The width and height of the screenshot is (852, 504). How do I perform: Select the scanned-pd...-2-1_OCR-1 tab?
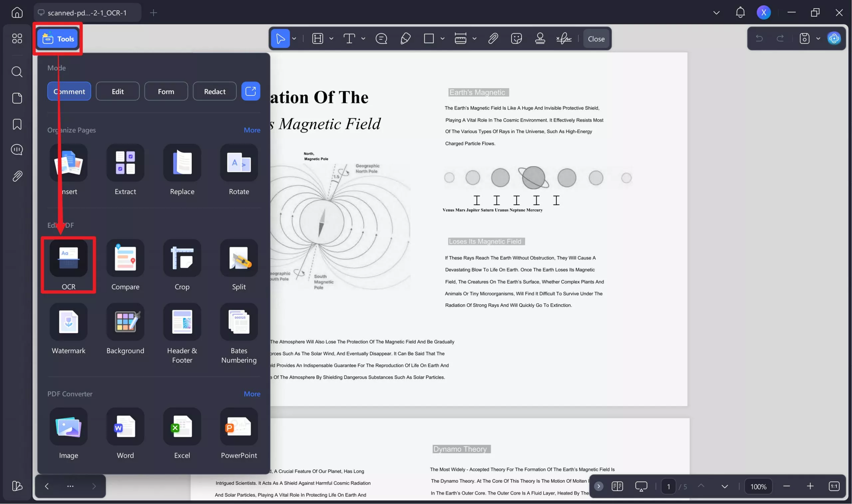click(87, 13)
